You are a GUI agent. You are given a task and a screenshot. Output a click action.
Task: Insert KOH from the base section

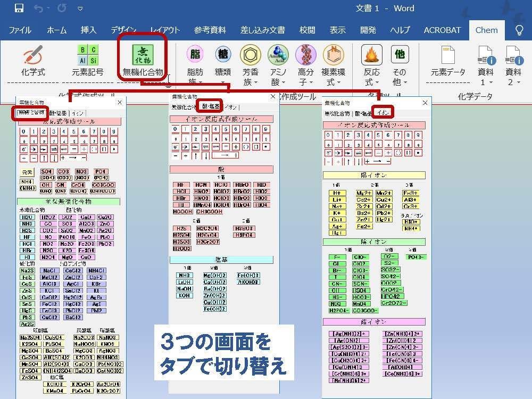tap(184, 295)
